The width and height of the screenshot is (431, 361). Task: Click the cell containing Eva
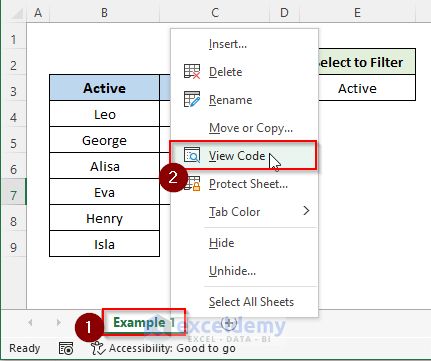104,192
